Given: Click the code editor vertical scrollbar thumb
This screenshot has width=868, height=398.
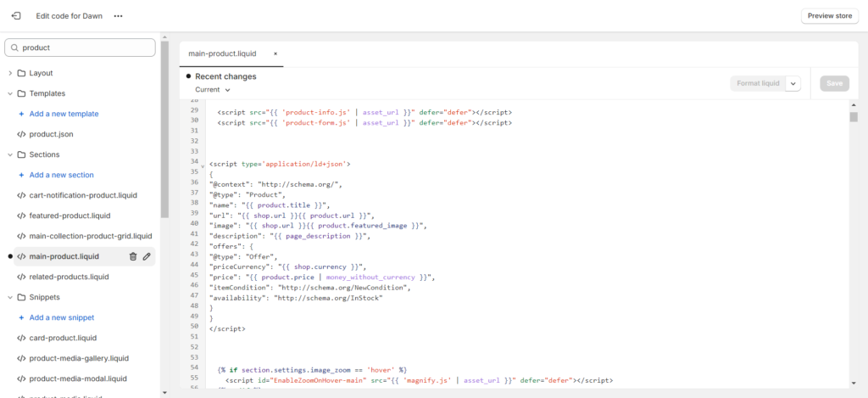Looking at the screenshot, I should pos(854,116).
